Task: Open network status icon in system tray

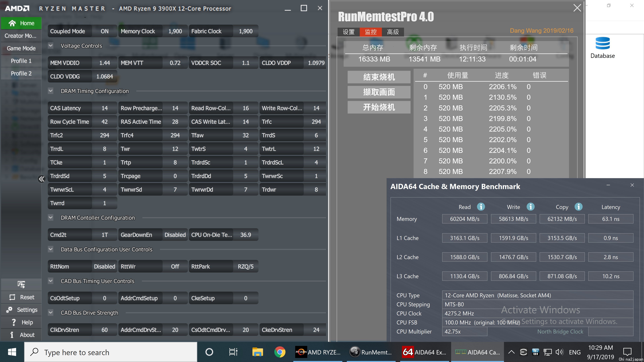Action: pyautogui.click(x=548, y=352)
